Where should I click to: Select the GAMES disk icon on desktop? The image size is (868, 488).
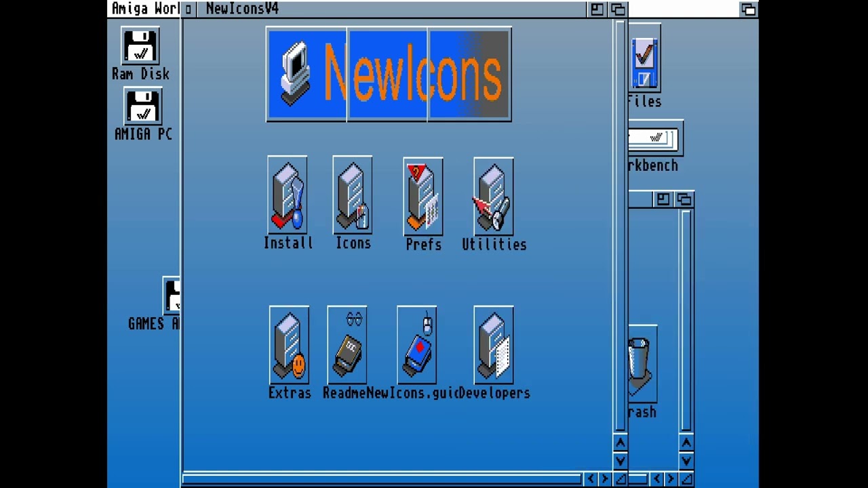point(172,296)
